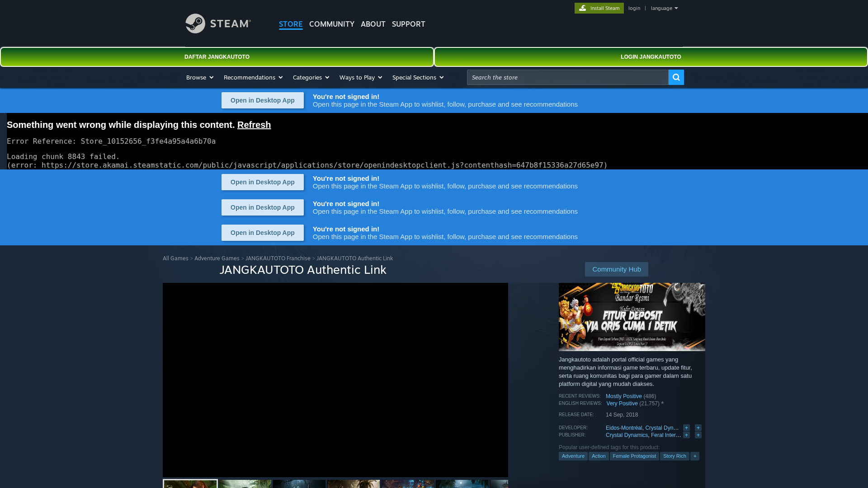Open the SUPPORT page
This screenshot has height=488, width=868.
408,24
